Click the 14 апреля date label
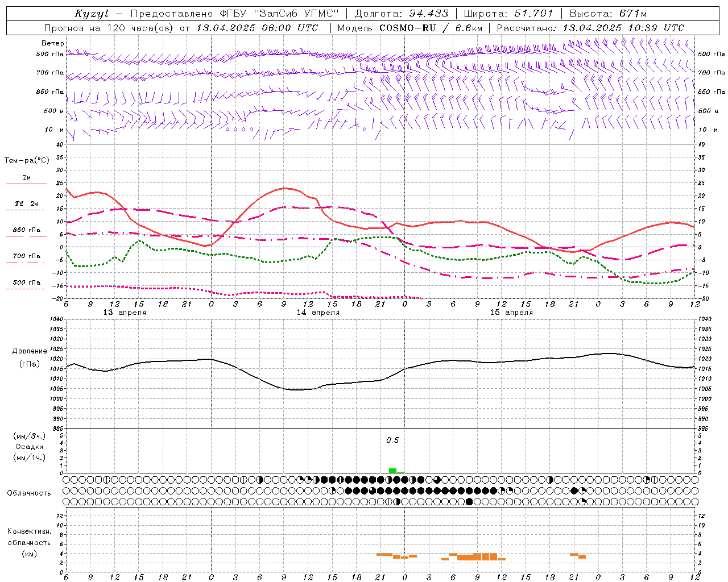The height and width of the screenshot is (582, 728). click(x=318, y=313)
